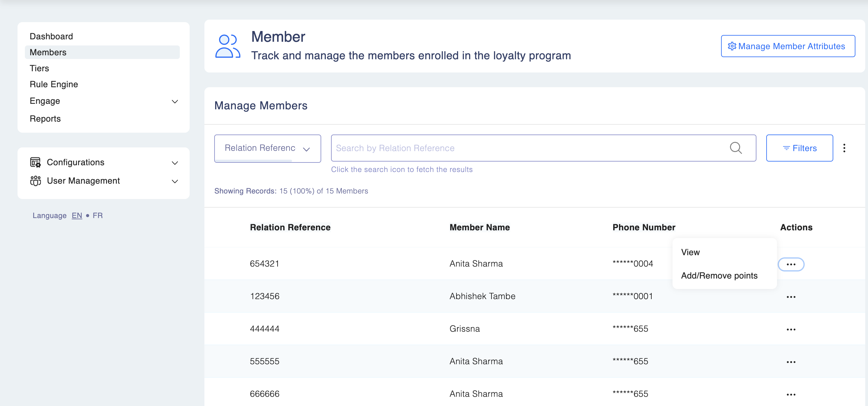Open actions menu for Grissna row
This screenshot has width=868, height=406.
tap(791, 329)
